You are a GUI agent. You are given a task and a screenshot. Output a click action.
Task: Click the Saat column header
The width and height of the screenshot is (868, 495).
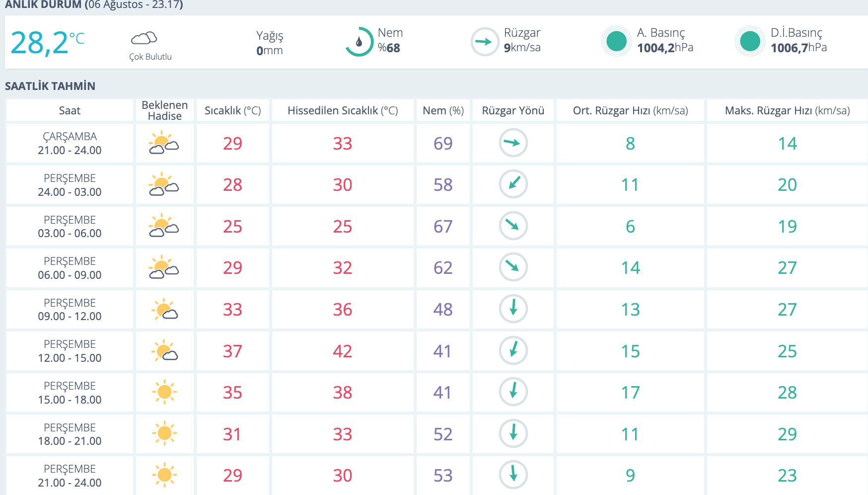click(x=70, y=110)
